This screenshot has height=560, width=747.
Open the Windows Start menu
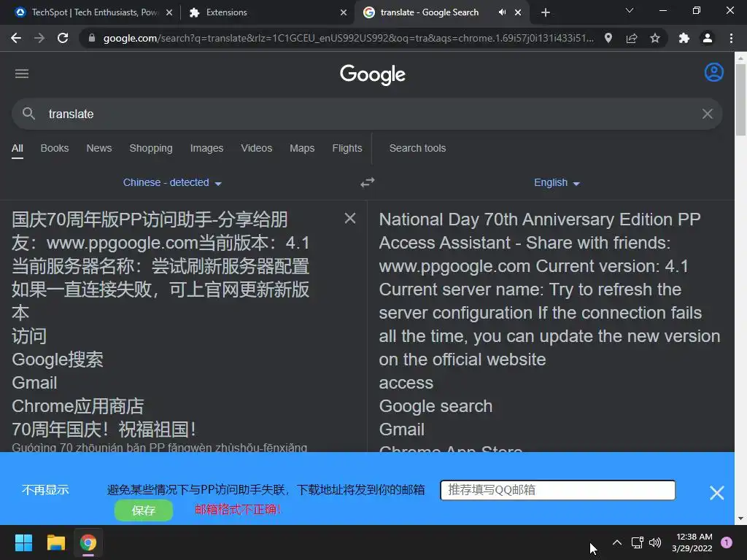tap(23, 542)
